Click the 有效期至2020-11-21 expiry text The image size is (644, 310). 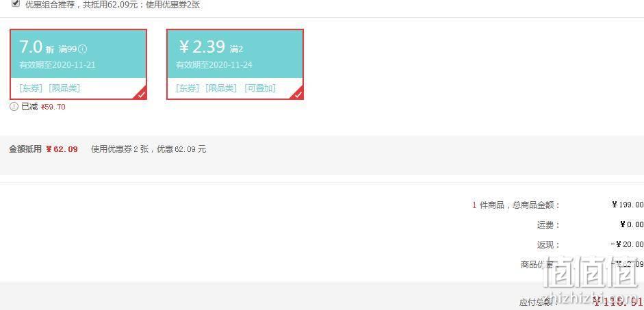57,65
